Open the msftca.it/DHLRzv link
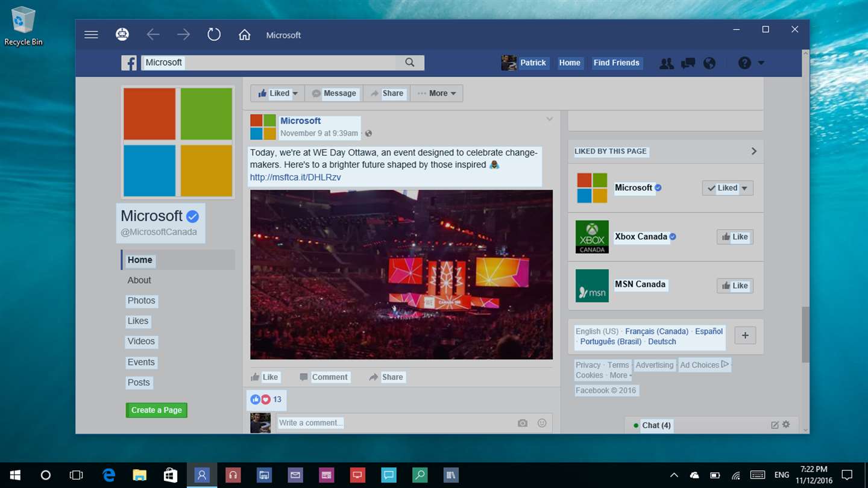This screenshot has width=868, height=488. (295, 177)
